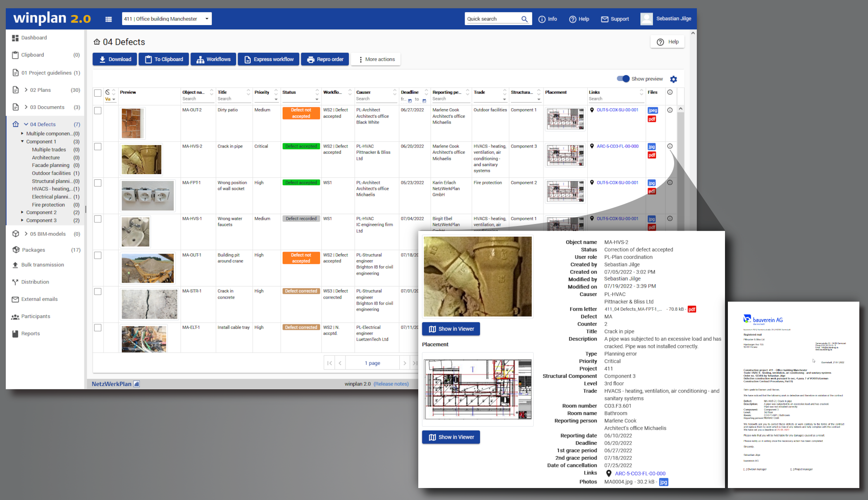Click the info icon in the MA-HVS-2 row
The image size is (868, 500).
(x=670, y=146)
